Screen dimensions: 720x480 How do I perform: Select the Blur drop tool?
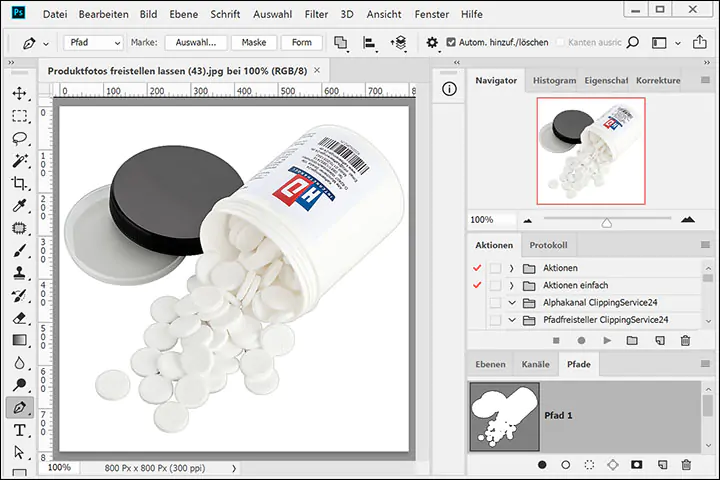pos(19,363)
